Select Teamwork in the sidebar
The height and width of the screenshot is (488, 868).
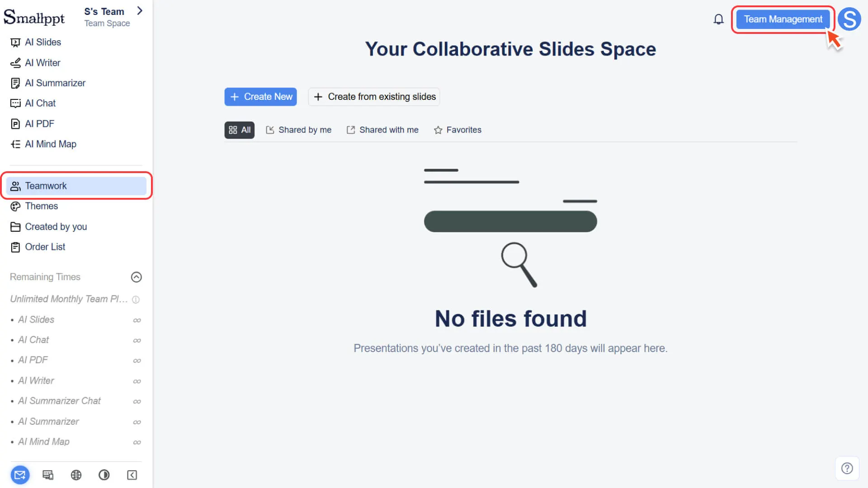tap(76, 186)
